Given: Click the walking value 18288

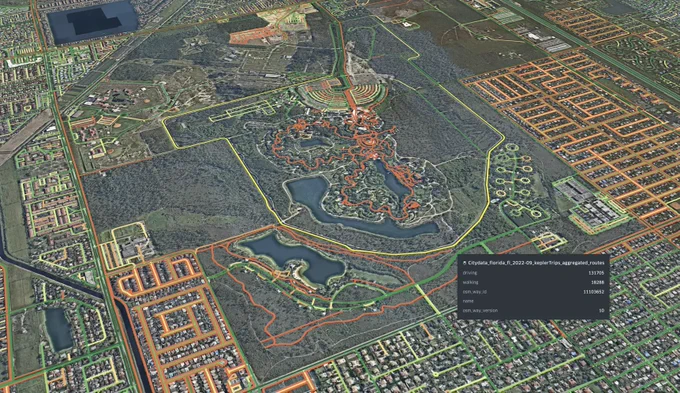Looking at the screenshot, I should tap(598, 282).
